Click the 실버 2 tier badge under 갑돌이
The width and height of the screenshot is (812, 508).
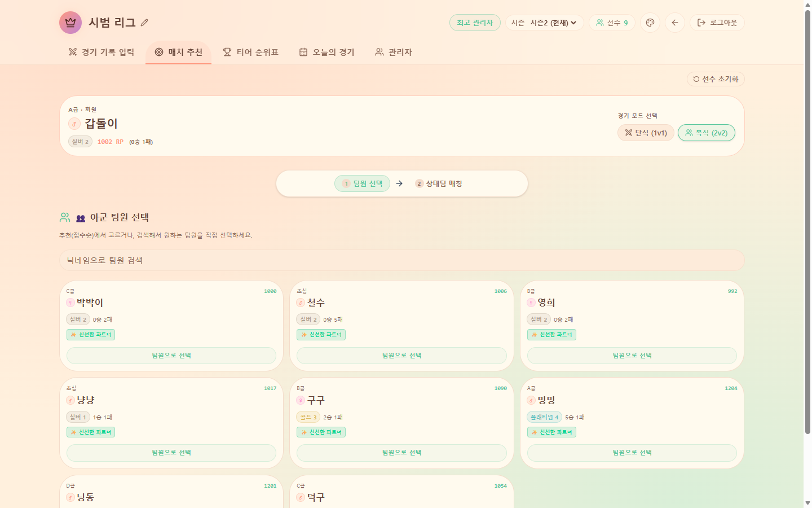point(80,142)
